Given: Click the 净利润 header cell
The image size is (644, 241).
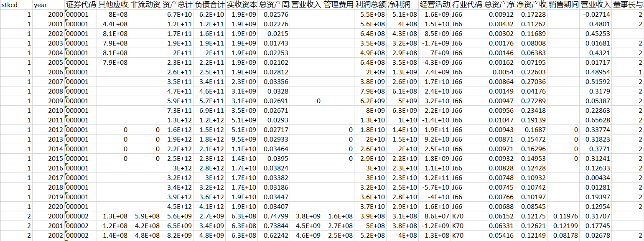Looking at the screenshot, I should [x=402, y=5].
